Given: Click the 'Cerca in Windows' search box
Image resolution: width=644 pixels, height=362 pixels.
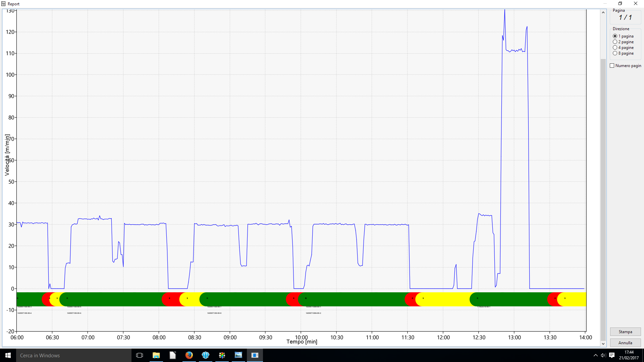Looking at the screenshot, I should 74,355.
